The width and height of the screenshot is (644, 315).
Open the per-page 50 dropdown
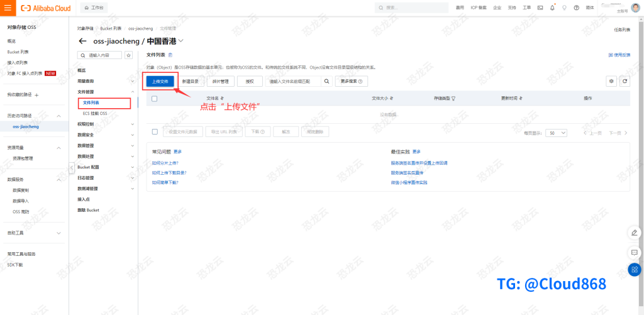coord(557,133)
